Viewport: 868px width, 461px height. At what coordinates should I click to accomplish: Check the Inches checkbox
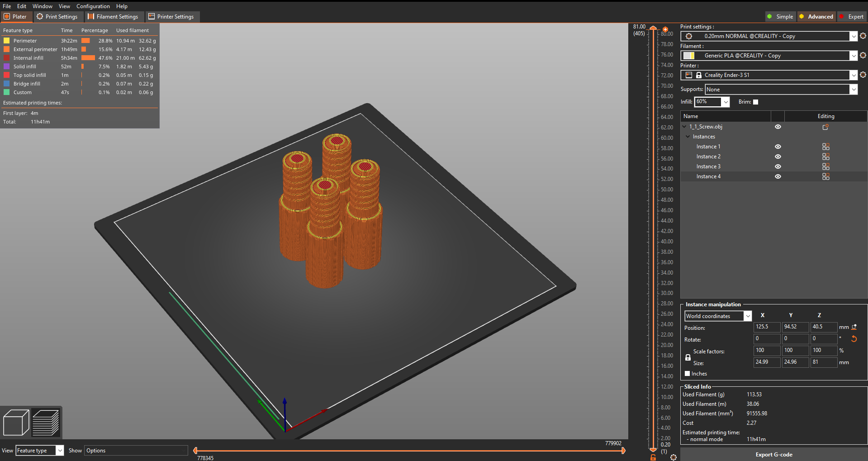[x=688, y=374]
